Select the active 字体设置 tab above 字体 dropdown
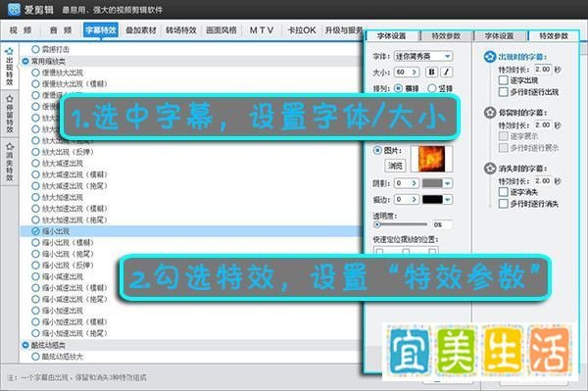588x391 pixels. point(392,36)
